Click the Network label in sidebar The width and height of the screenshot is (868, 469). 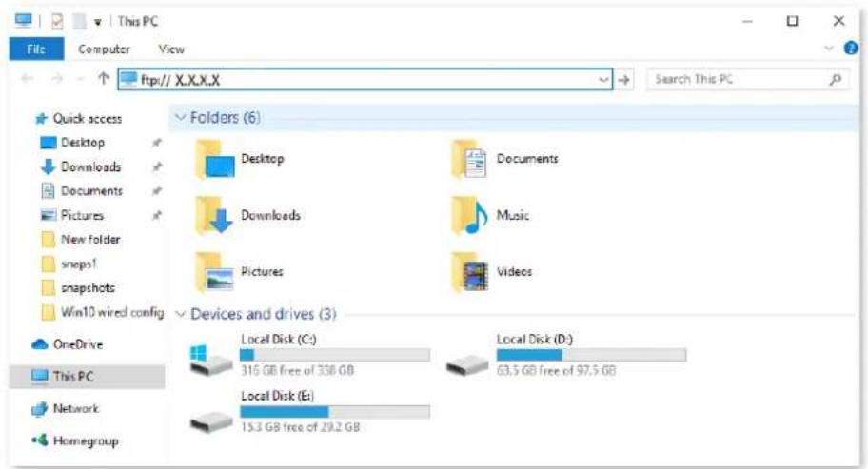75,409
